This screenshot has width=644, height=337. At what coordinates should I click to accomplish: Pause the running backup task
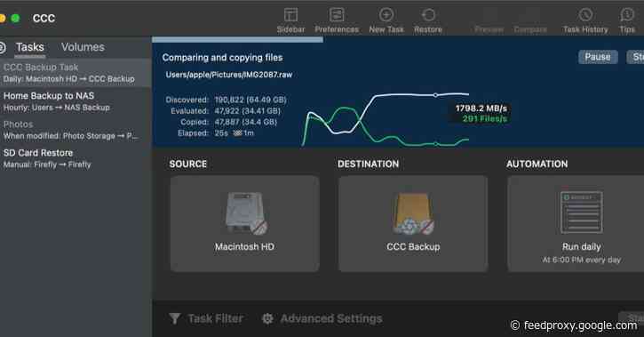[x=598, y=57]
